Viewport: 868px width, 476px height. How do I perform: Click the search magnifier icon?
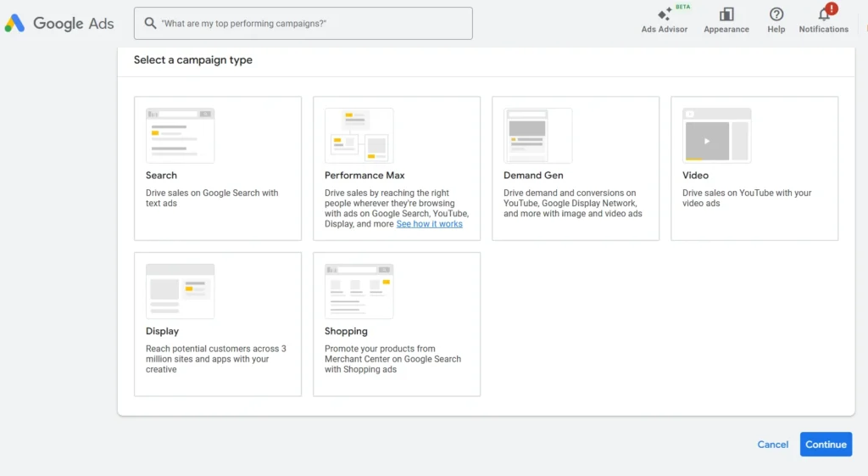coord(150,23)
